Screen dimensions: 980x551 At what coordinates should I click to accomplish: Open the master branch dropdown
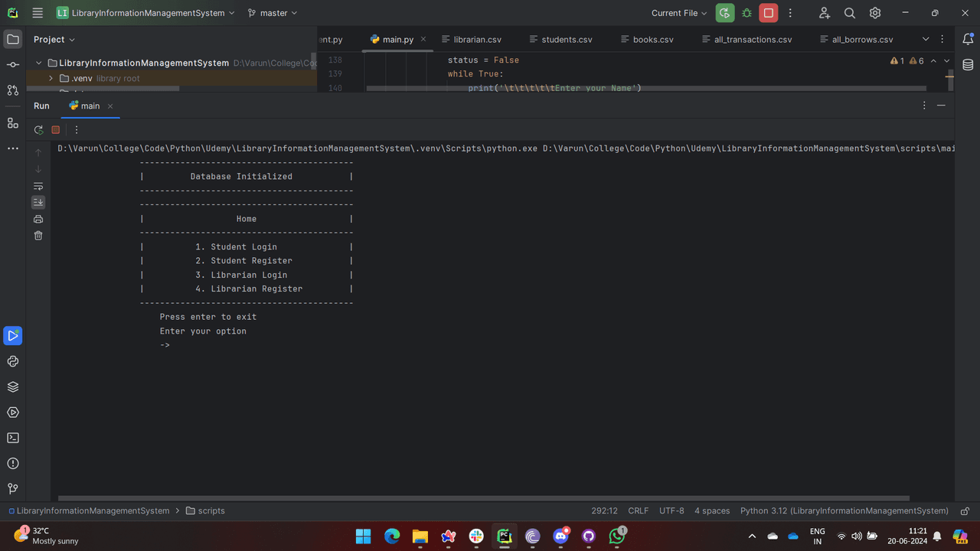[x=273, y=13]
